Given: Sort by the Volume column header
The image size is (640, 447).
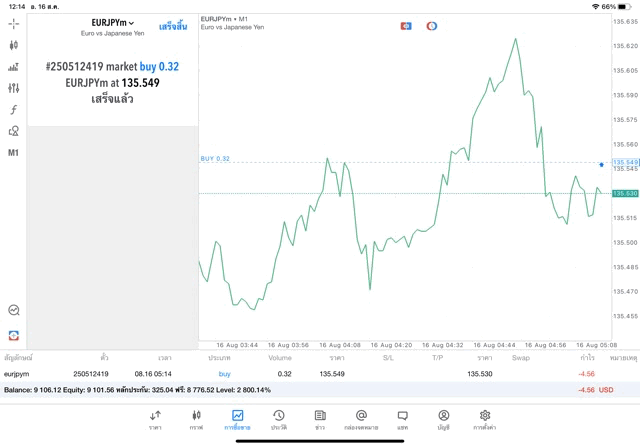Looking at the screenshot, I should pos(280,358).
